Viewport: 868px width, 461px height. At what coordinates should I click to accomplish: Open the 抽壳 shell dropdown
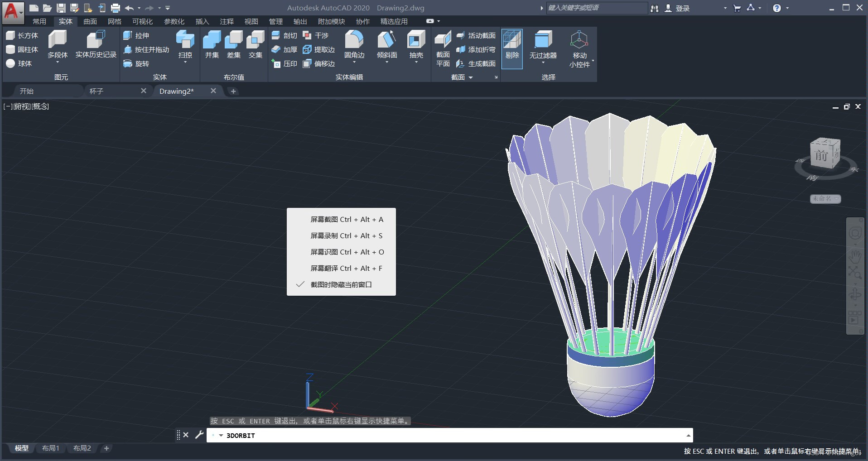pyautogui.click(x=416, y=62)
